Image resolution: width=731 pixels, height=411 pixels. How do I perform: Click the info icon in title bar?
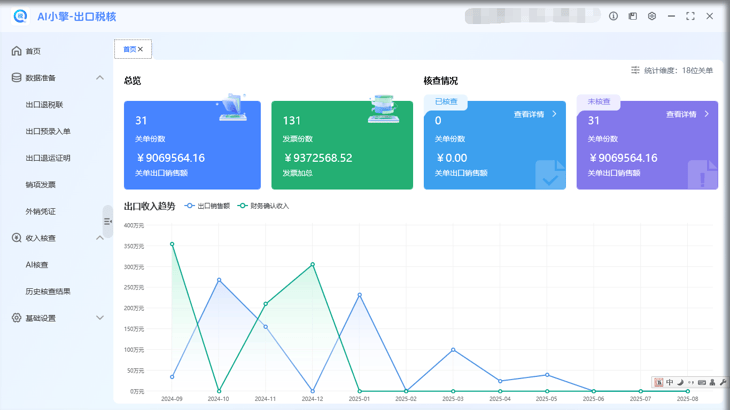tap(613, 16)
